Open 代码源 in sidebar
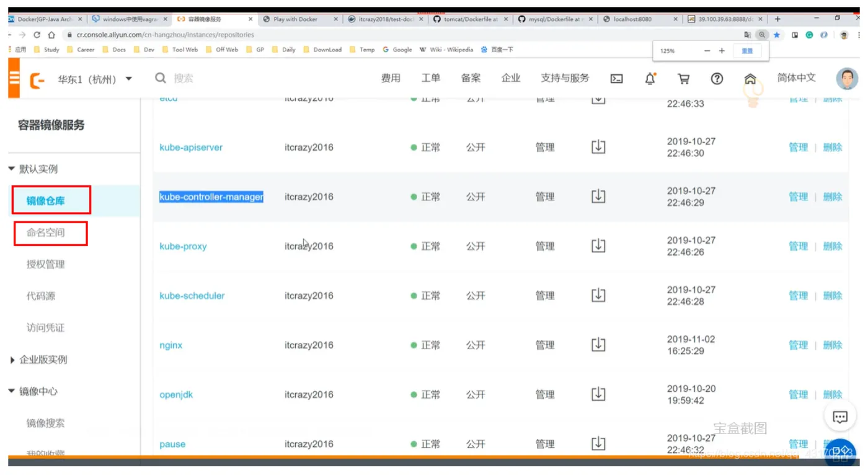The width and height of the screenshot is (868, 475). [x=41, y=296]
